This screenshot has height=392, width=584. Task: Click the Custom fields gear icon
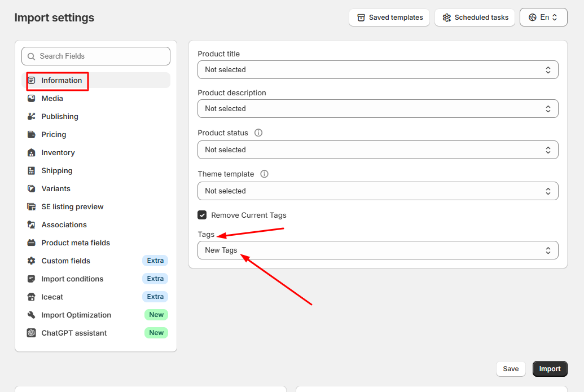[32, 261]
